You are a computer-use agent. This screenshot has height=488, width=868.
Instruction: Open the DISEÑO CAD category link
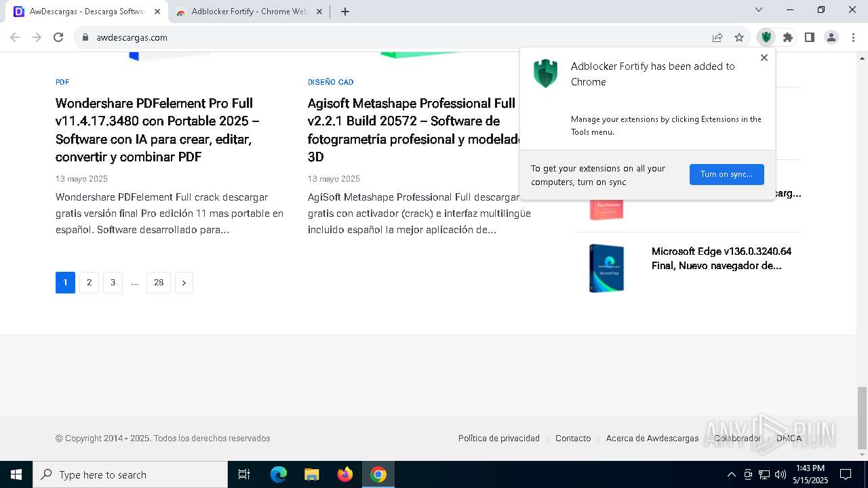pyautogui.click(x=330, y=82)
